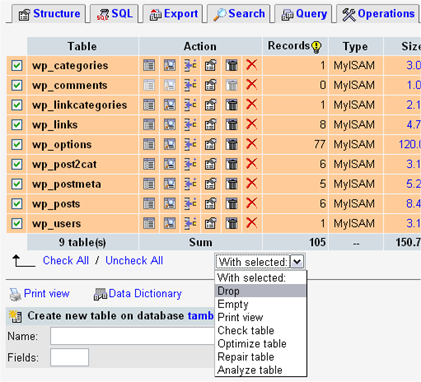This screenshot has width=421, height=382.
Task: Click the With selected dropdown arrow
Action: click(x=297, y=262)
